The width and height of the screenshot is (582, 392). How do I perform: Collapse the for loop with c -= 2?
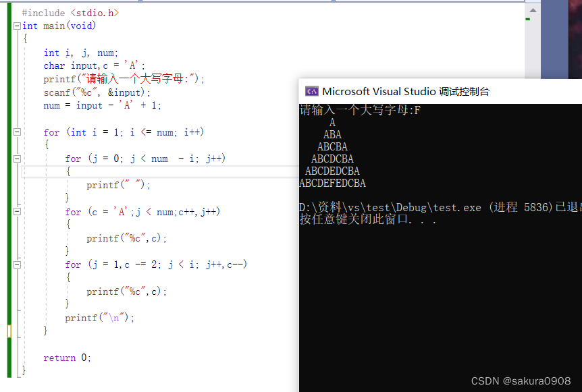click(x=16, y=264)
